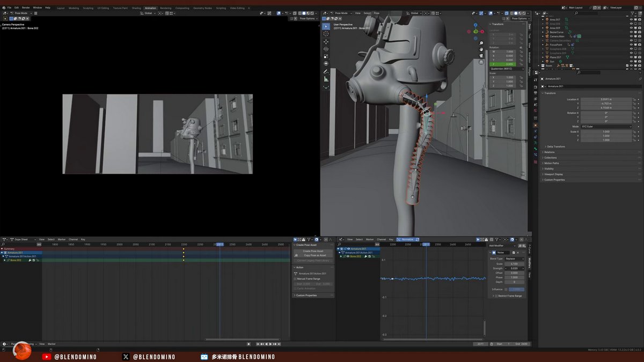
Task: Hide the Sun object via its eye icon
Action: tap(631, 61)
